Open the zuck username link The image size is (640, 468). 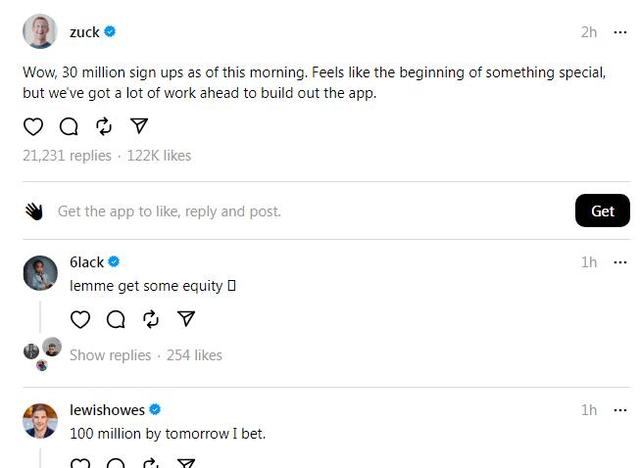click(84, 32)
